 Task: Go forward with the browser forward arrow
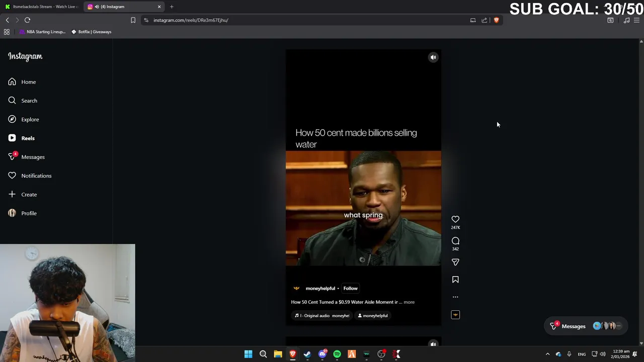[17, 20]
